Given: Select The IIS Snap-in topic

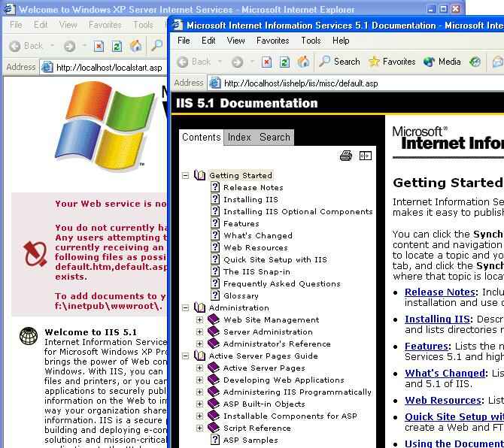Looking at the screenshot, I should click(257, 271).
